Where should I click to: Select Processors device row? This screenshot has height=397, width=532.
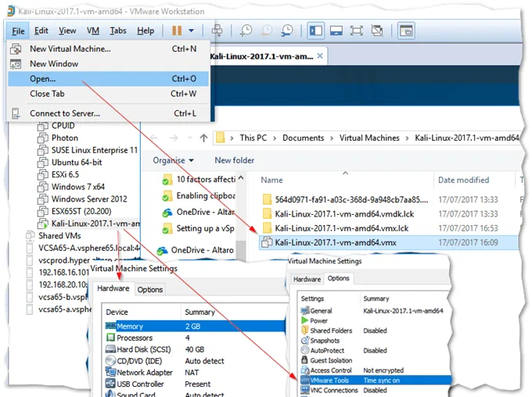[195, 338]
